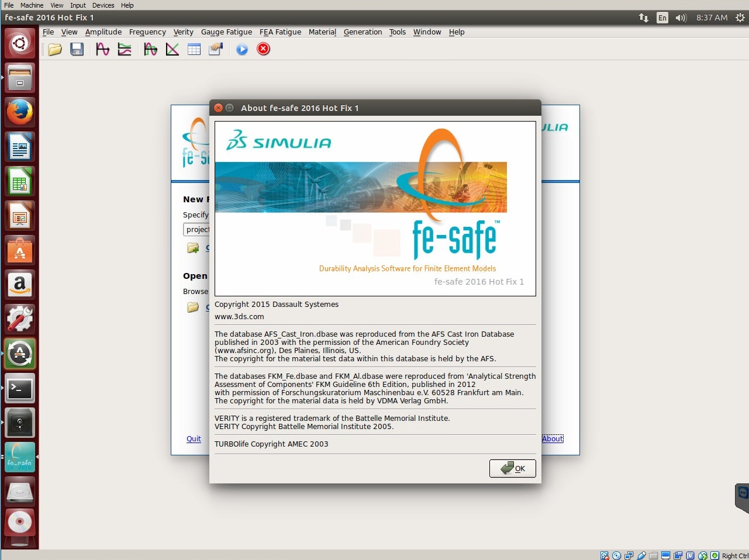Click the Amazon launcher icon
Screen dimensions: 749x560
(x=20, y=285)
